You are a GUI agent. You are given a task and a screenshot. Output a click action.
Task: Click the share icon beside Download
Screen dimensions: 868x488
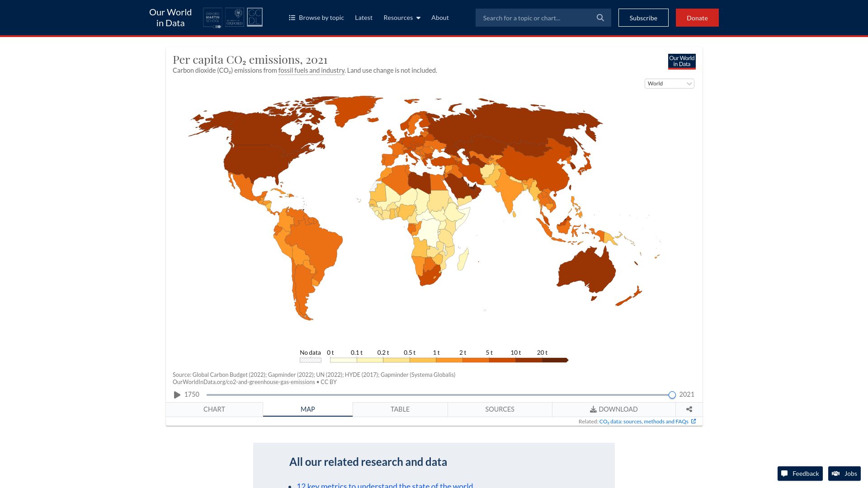click(689, 409)
